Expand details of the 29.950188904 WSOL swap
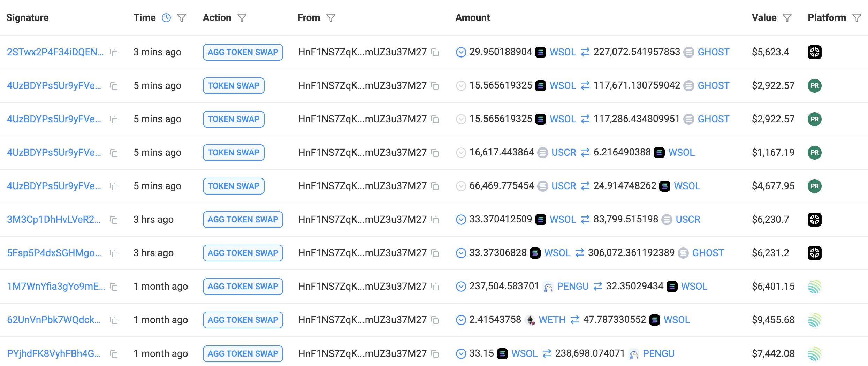 (461, 53)
